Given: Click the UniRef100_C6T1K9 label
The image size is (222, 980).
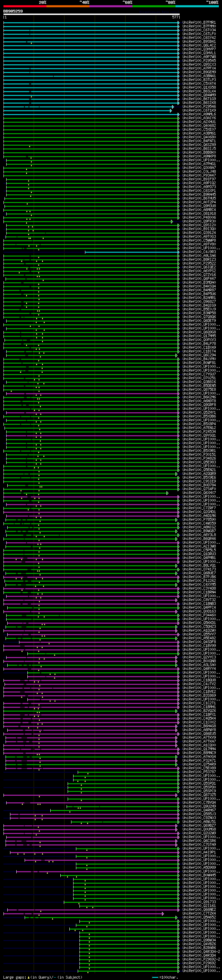Looking at the screenshot, I should tap(199, 110).
